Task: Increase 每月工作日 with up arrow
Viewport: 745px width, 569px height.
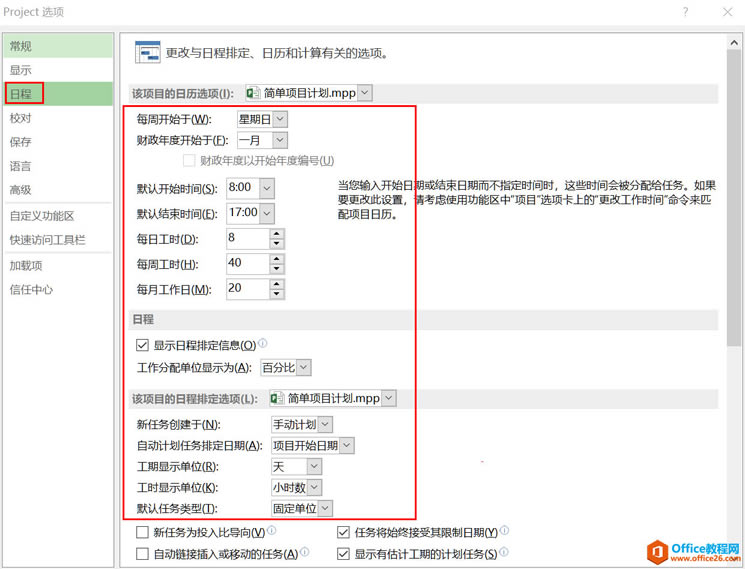Action: pyautogui.click(x=277, y=284)
